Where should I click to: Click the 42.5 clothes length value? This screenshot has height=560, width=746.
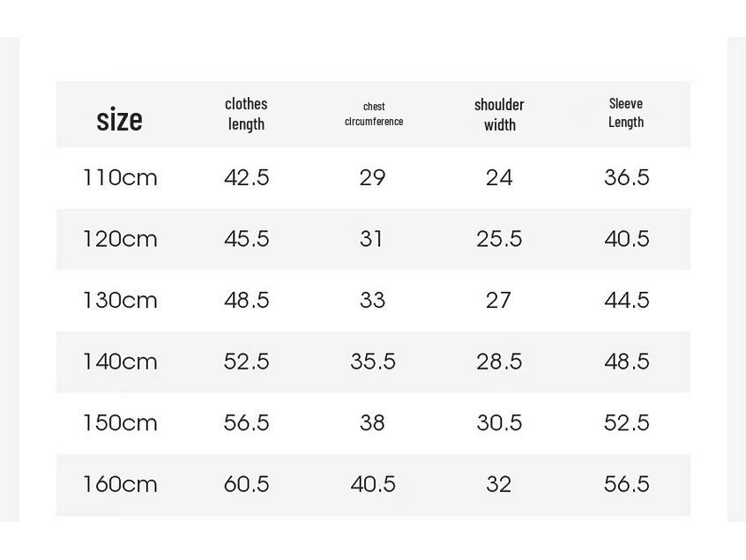tap(246, 177)
